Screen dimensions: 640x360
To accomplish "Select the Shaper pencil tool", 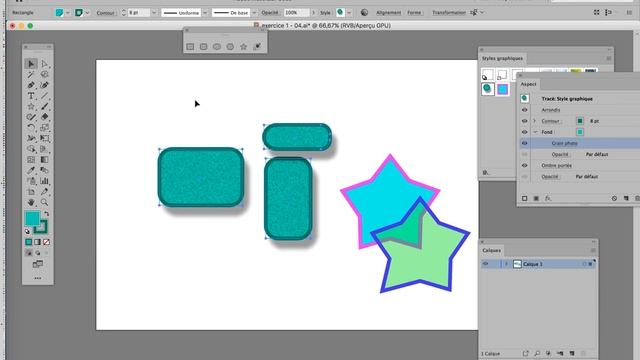I will click(31, 117).
